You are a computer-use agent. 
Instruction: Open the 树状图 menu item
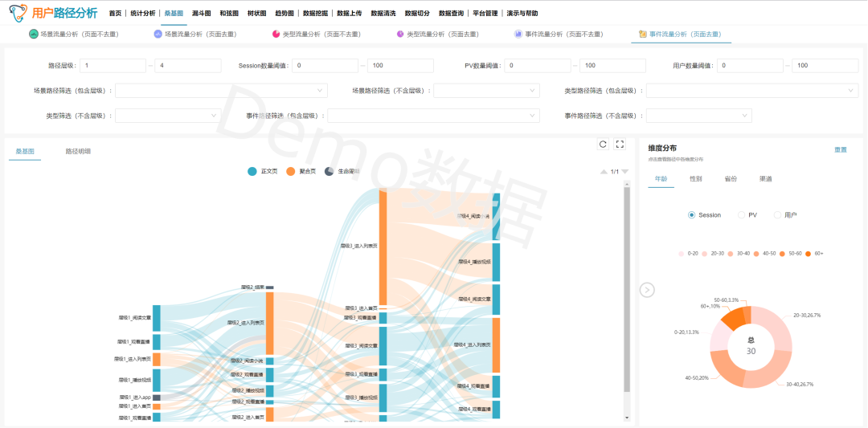(257, 14)
